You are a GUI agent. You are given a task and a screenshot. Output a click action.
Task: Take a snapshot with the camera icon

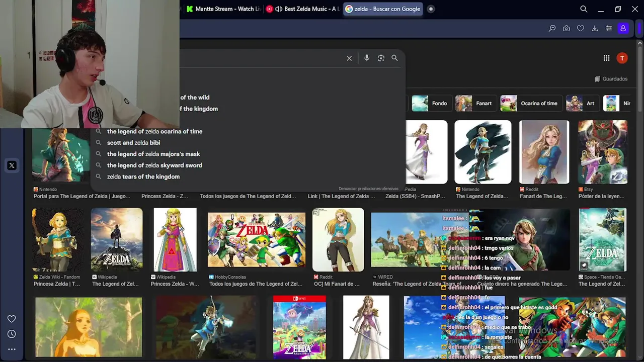pyautogui.click(x=567, y=29)
